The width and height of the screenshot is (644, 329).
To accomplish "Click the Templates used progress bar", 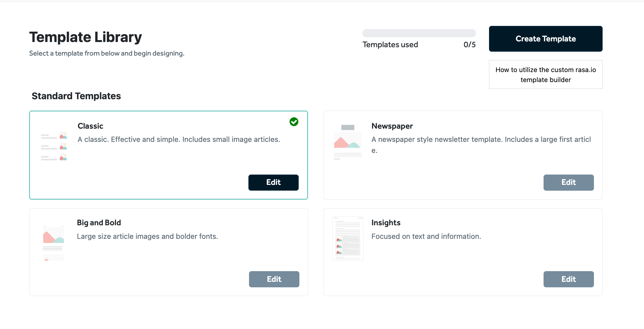I will tap(419, 33).
